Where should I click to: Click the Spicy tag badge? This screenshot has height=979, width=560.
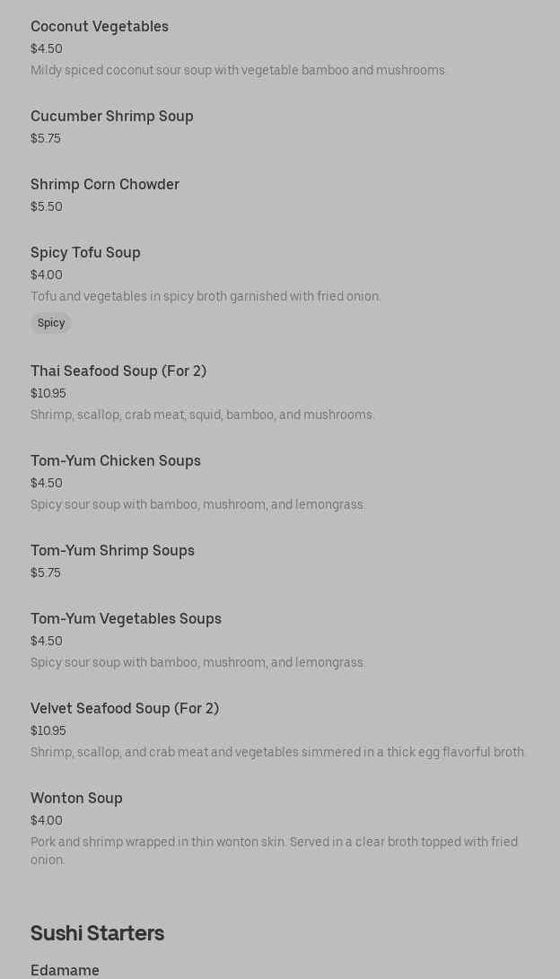(51, 323)
